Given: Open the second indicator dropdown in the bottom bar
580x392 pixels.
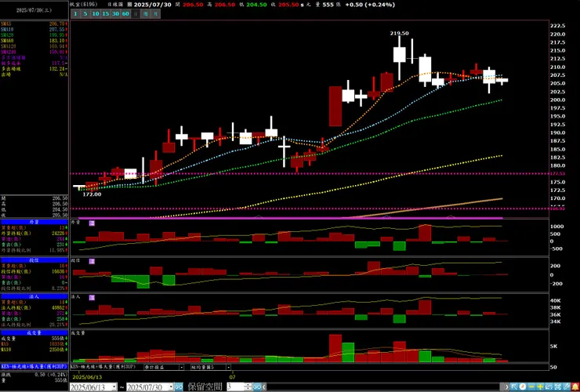Looking at the screenshot, I should pos(228,367).
